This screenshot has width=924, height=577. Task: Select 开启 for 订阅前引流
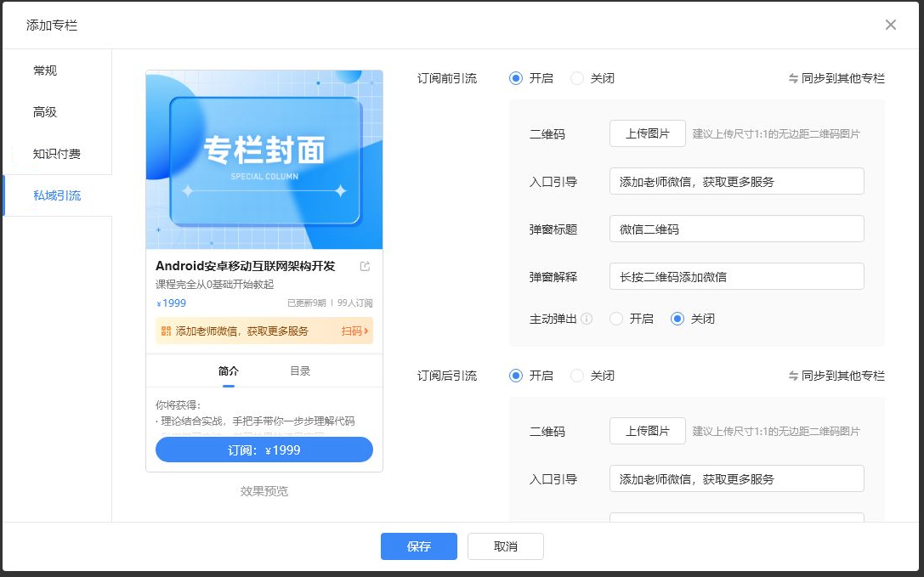tap(516, 78)
